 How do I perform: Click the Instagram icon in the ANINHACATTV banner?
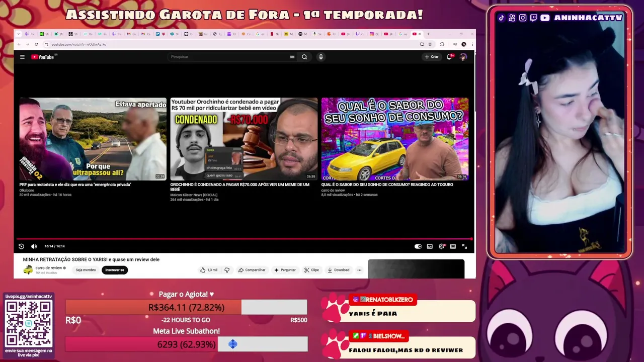tap(523, 18)
